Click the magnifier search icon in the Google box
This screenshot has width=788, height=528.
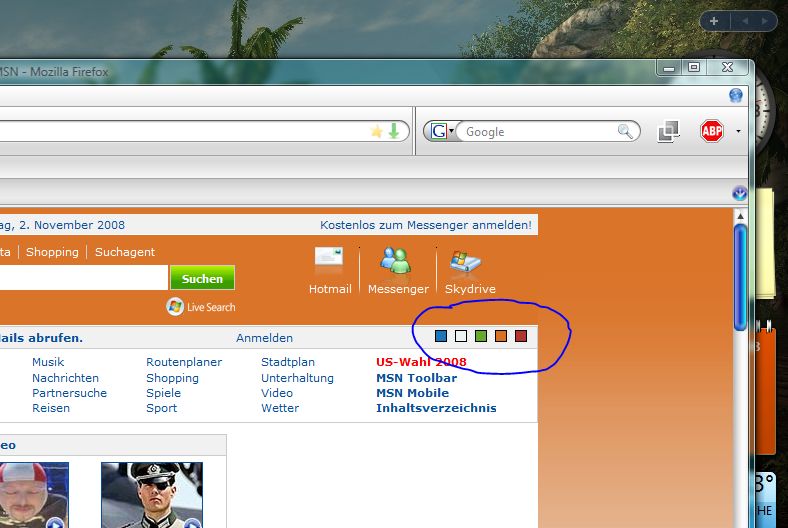[625, 132]
